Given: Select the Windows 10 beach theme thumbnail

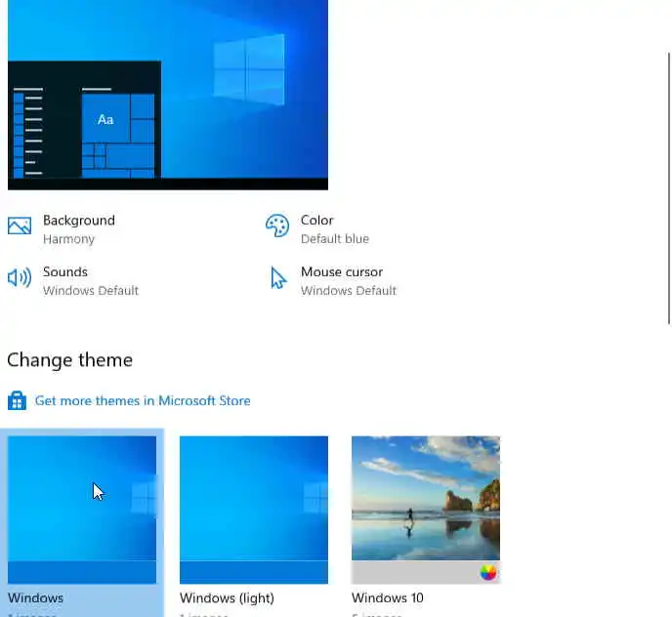Looking at the screenshot, I should click(x=426, y=510).
